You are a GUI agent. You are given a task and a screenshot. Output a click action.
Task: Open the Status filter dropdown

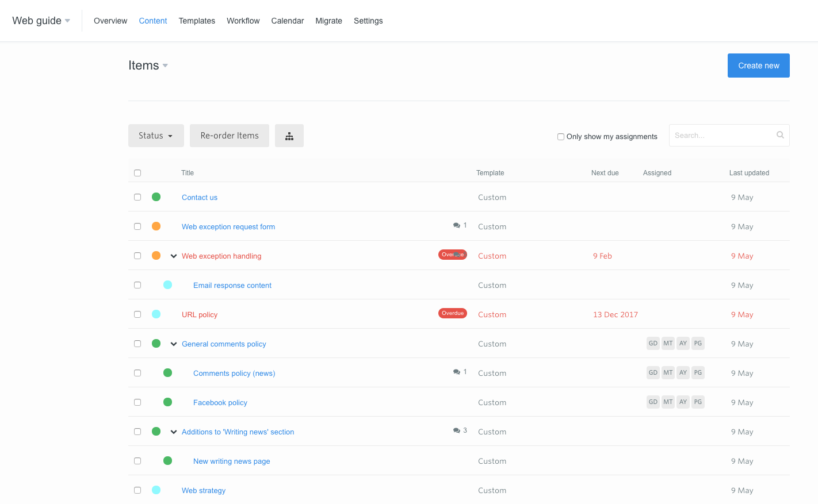click(x=156, y=136)
